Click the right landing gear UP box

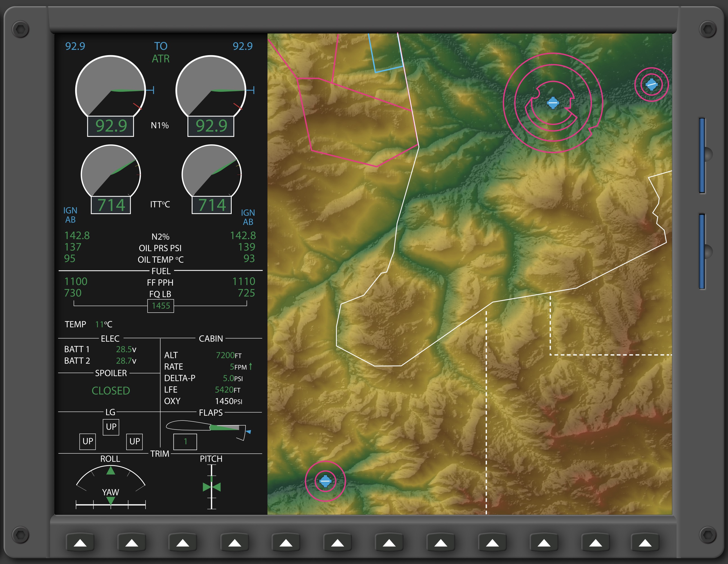click(x=134, y=441)
